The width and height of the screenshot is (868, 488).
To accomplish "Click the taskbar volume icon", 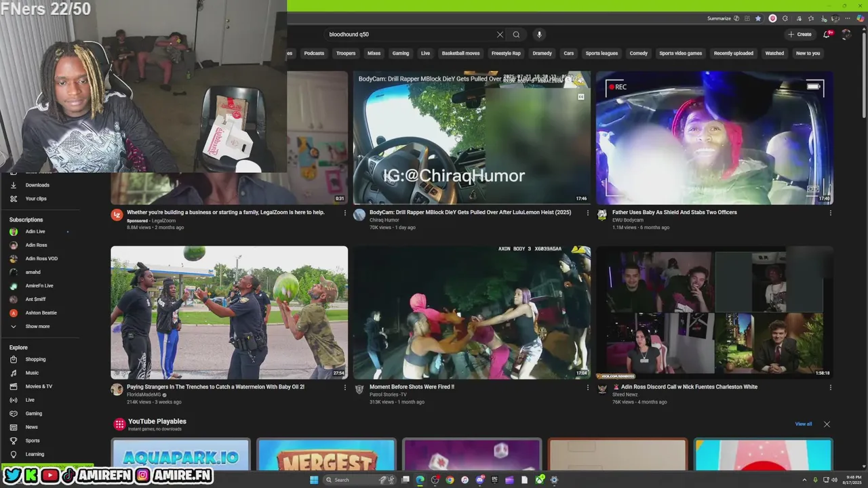I will 834,480.
